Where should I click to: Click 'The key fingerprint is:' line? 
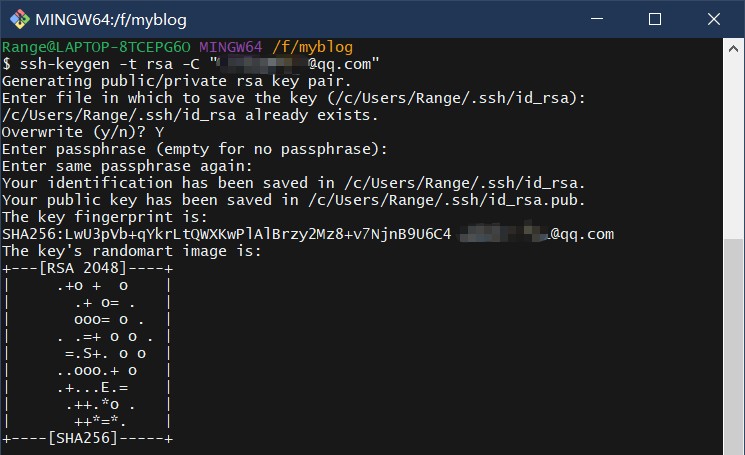pos(105,217)
